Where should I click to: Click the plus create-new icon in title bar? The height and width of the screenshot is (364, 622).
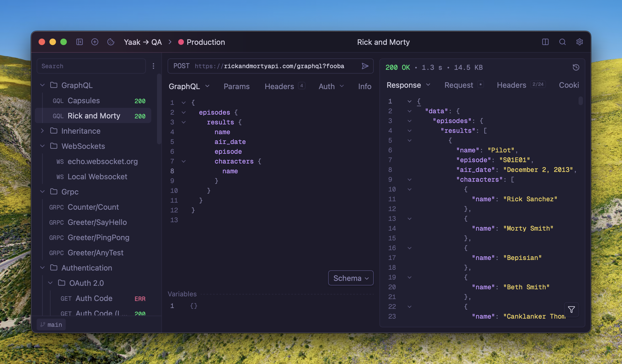tap(95, 42)
